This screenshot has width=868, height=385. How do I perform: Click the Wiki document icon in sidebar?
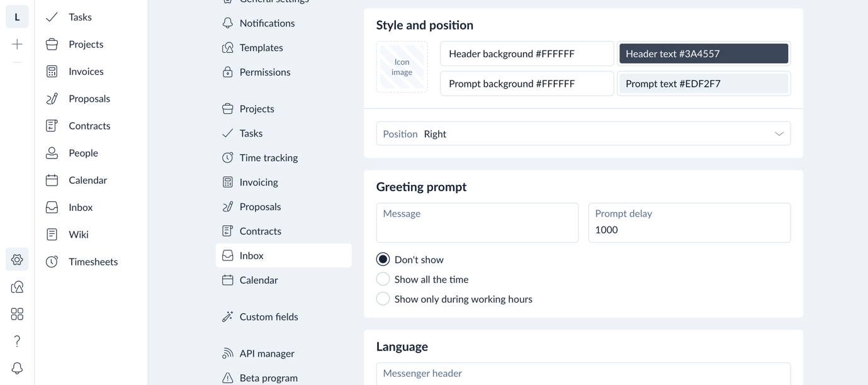point(52,235)
